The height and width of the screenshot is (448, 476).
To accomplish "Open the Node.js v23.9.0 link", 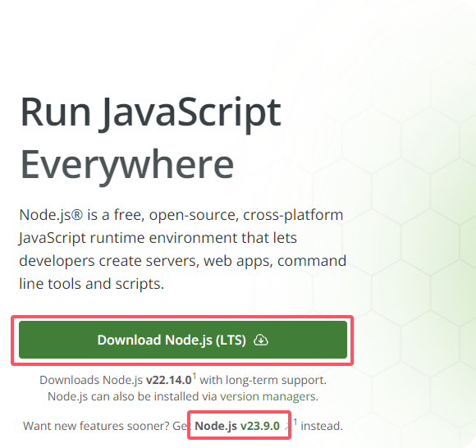I will coord(237,426).
